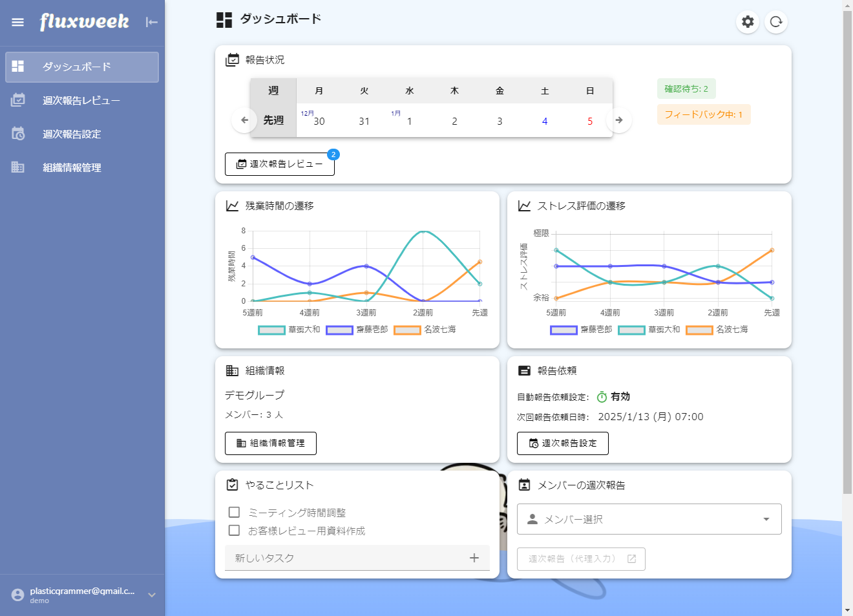The width and height of the screenshot is (853, 616).
Task: Open the メンバー選択 dropdown
Action: pyautogui.click(x=649, y=519)
